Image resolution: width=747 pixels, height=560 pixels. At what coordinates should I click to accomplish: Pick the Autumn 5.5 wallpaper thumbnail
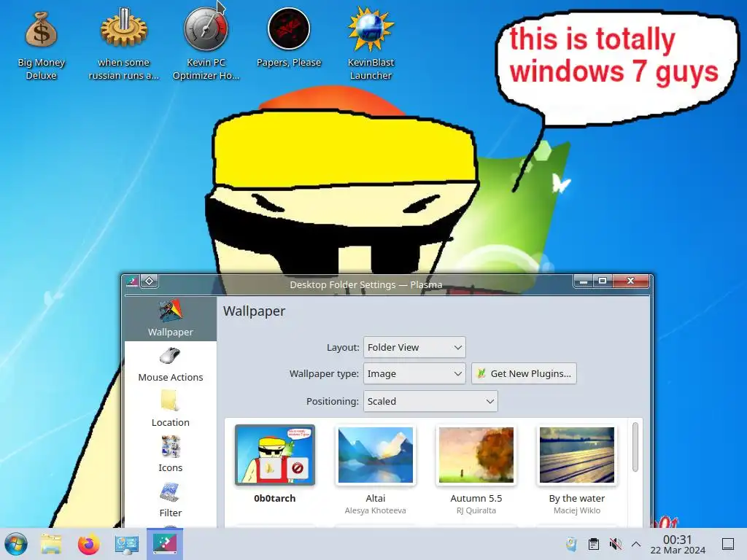pyautogui.click(x=476, y=455)
